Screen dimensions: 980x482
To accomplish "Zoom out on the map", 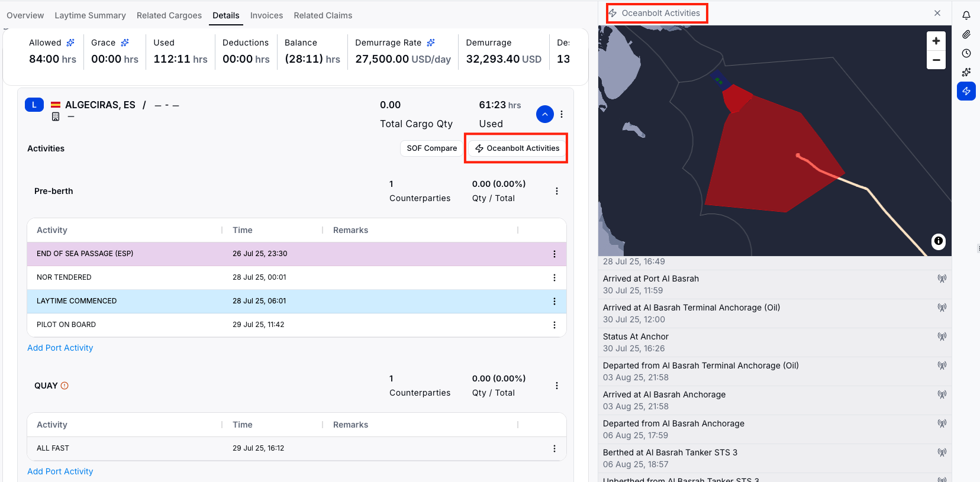I will (936, 60).
